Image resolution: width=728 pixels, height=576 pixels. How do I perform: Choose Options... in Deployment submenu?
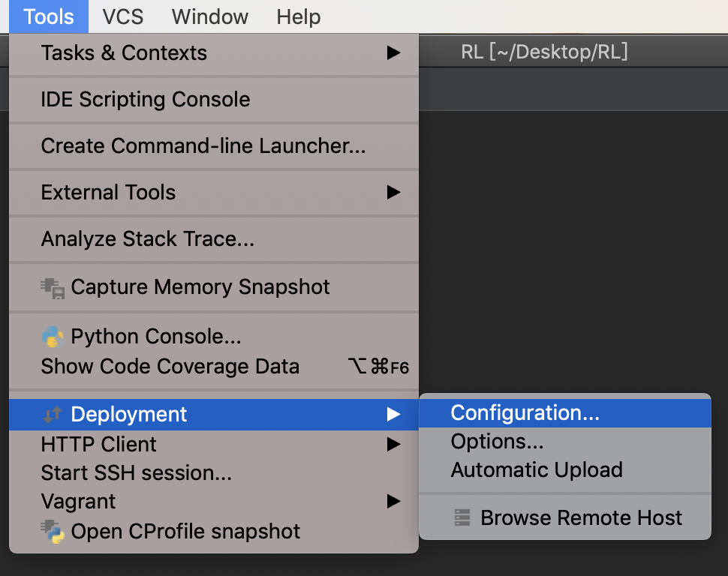(x=565, y=442)
